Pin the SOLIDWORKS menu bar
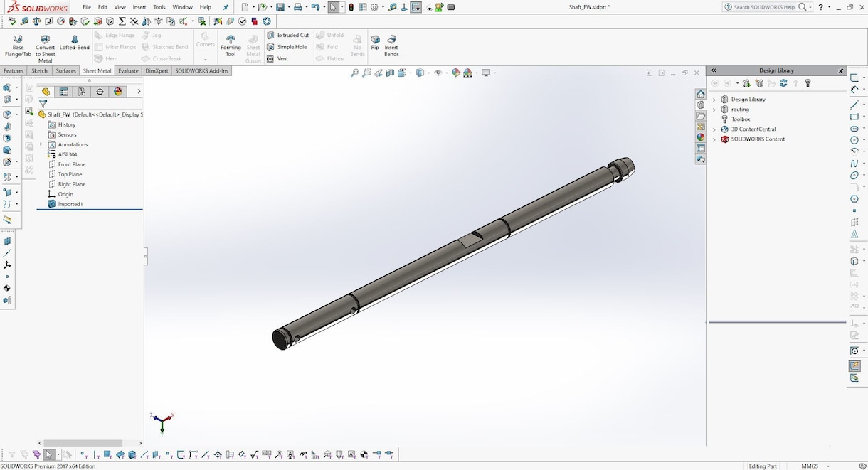The image size is (868, 470). click(226, 7)
